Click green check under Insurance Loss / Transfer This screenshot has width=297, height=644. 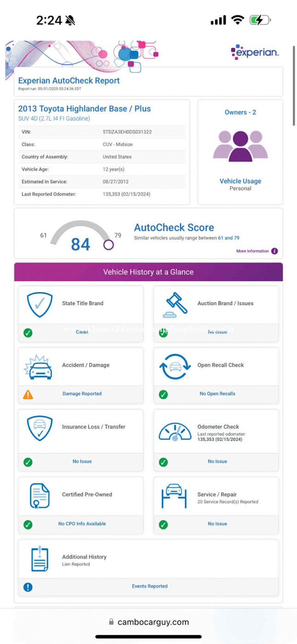(x=28, y=462)
